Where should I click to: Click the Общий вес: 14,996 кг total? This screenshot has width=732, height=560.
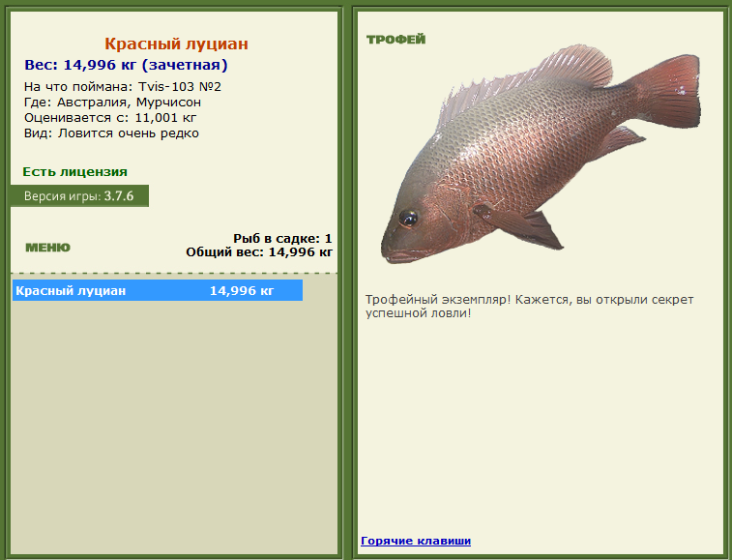(259, 252)
